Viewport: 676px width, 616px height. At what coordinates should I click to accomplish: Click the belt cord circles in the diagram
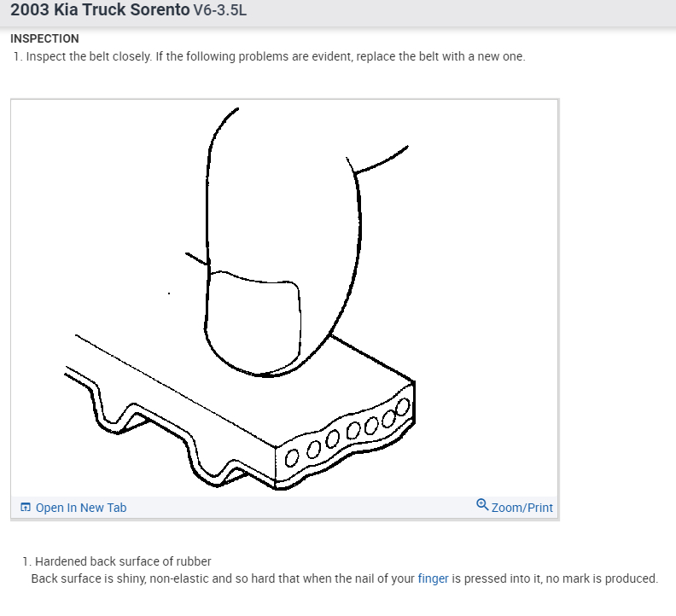347,432
